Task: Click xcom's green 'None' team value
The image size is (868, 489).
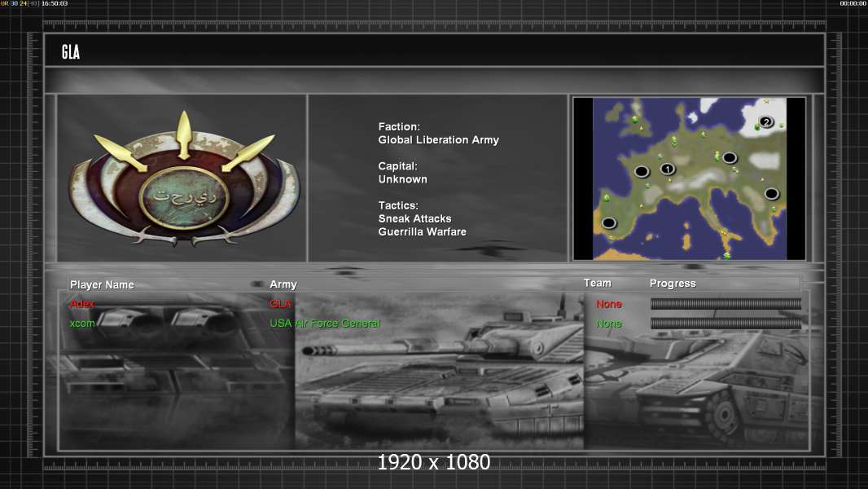Action: (x=609, y=324)
